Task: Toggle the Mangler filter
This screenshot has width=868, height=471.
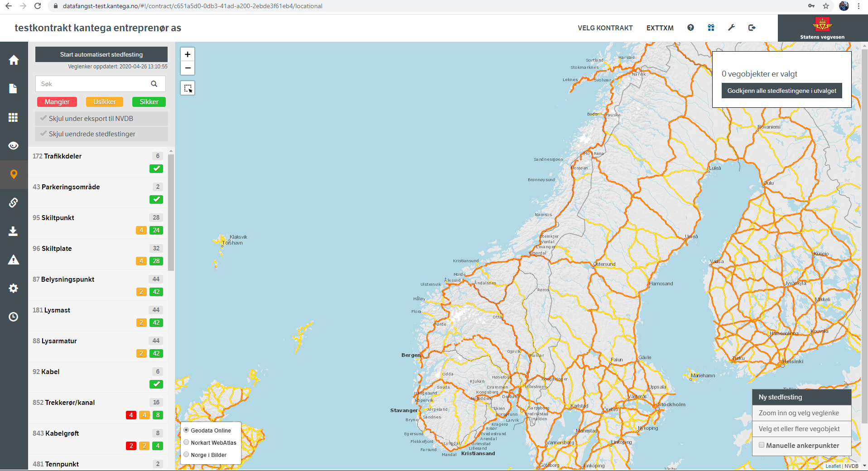Action: 57,102
